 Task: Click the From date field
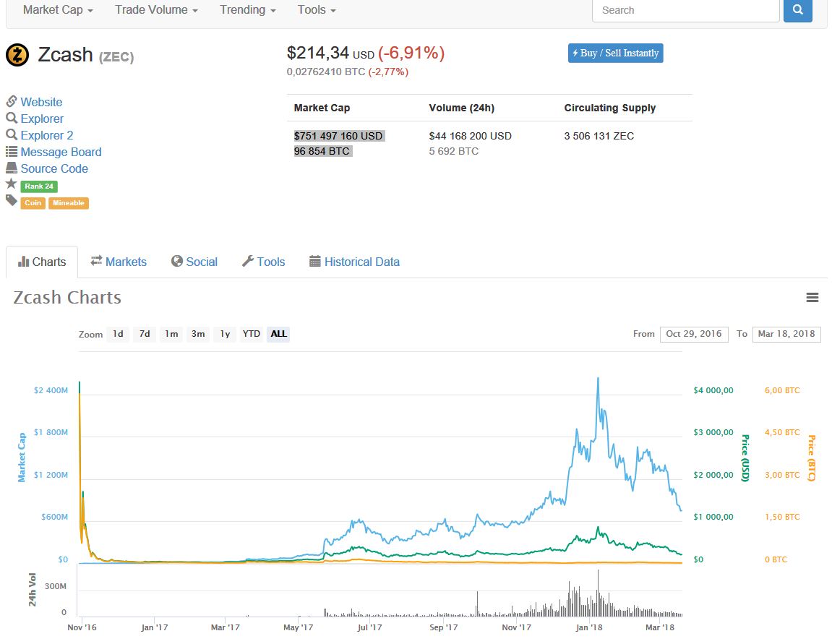click(693, 334)
